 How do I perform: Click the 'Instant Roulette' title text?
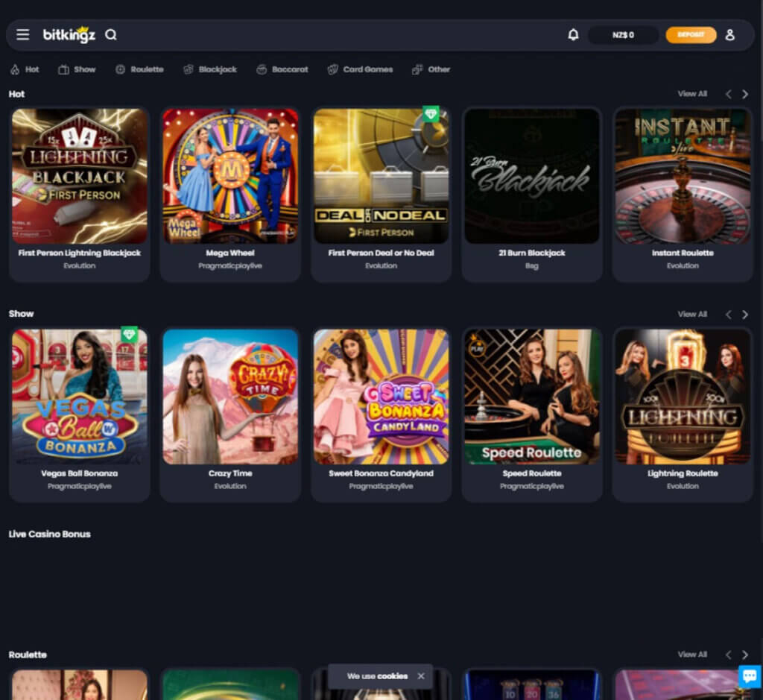[683, 253]
